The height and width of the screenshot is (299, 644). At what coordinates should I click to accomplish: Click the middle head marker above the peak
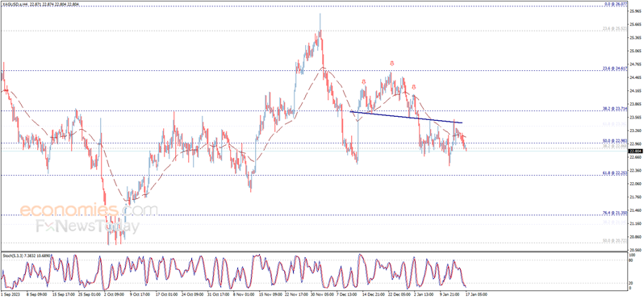point(392,63)
